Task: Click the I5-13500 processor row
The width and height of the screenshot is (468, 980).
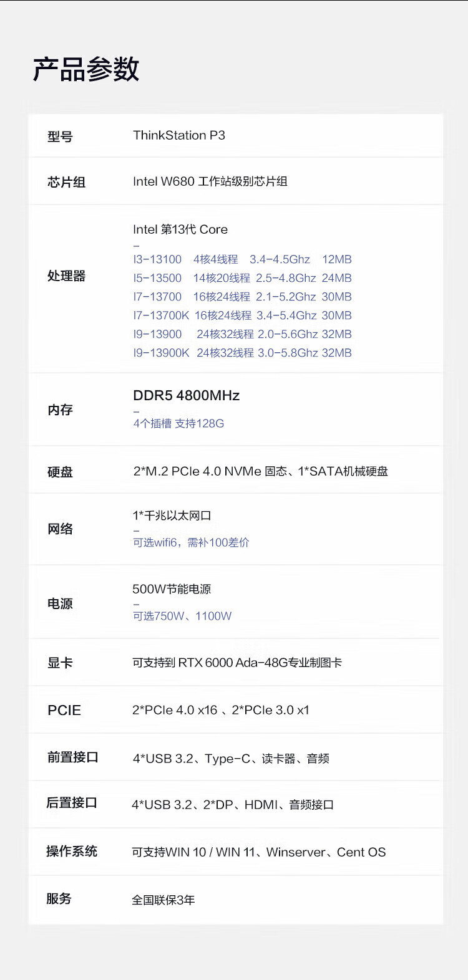Action: [x=242, y=278]
